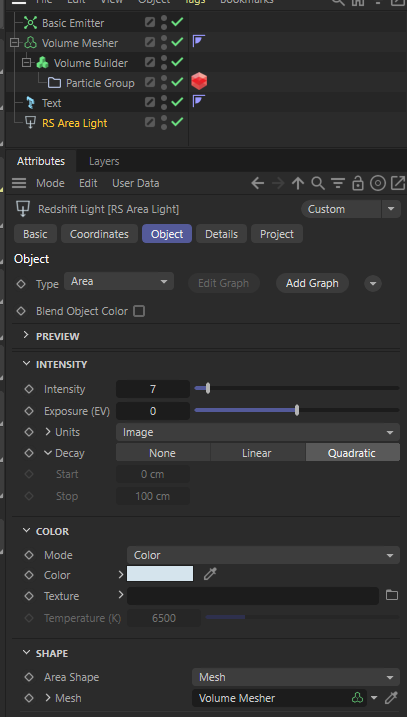Click the Exposure (EV) value field

pyautogui.click(x=153, y=411)
